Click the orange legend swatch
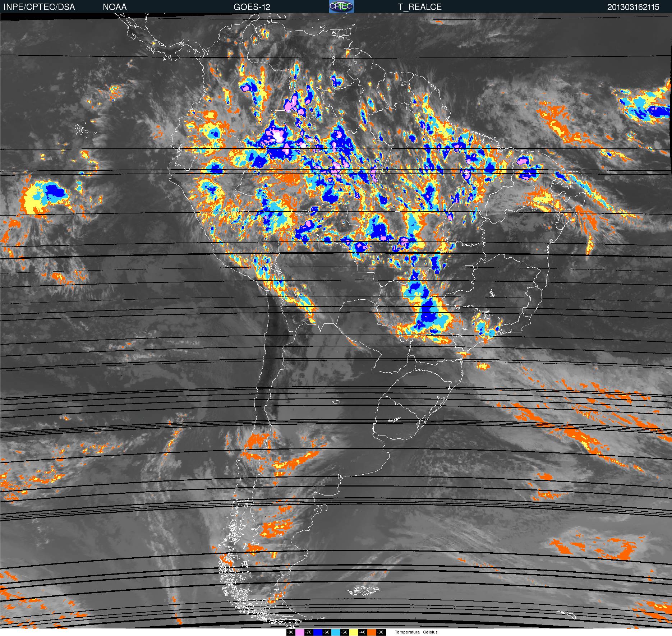The height and width of the screenshot is (636, 672). pyautogui.click(x=372, y=632)
